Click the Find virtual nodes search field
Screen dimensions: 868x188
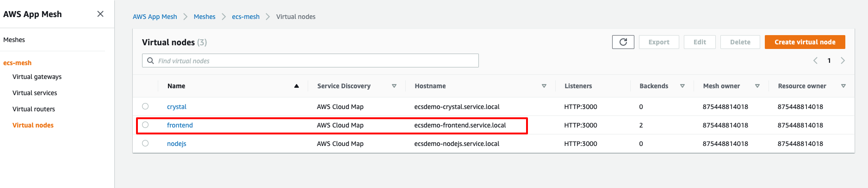coord(315,61)
